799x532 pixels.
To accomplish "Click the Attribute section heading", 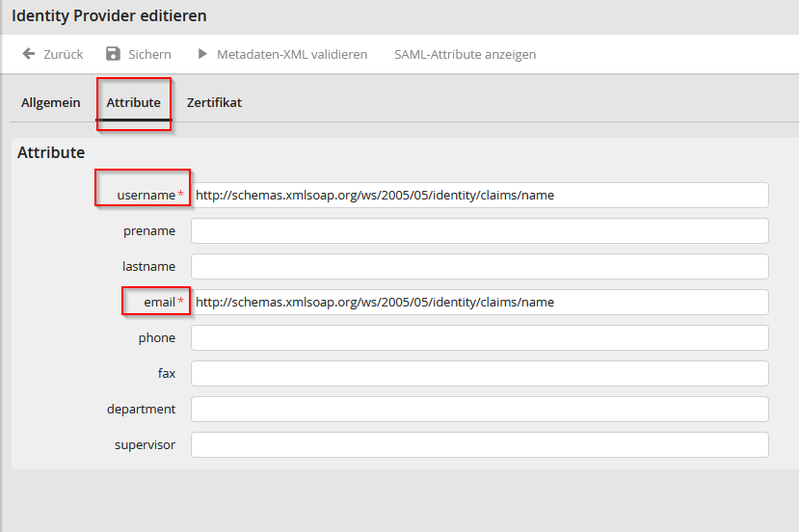I will 51,152.
